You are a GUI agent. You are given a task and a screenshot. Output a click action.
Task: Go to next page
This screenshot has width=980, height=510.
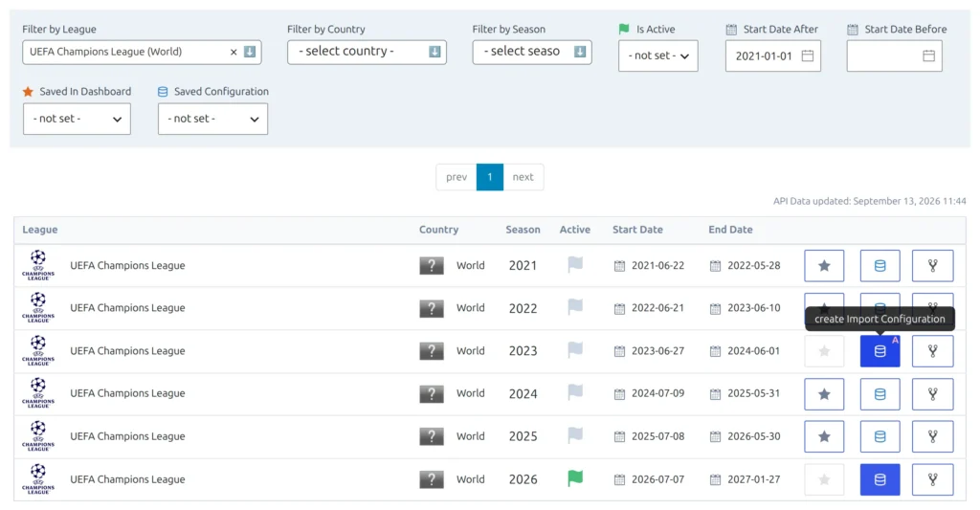(x=523, y=177)
